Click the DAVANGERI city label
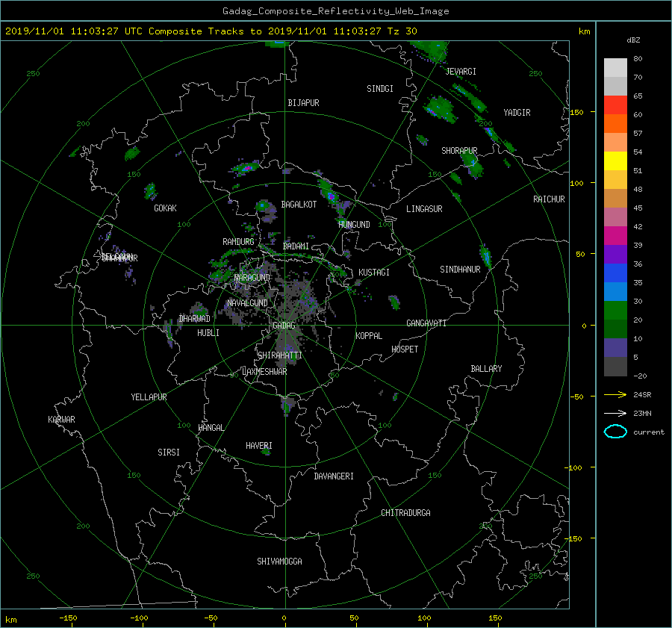 point(334,476)
